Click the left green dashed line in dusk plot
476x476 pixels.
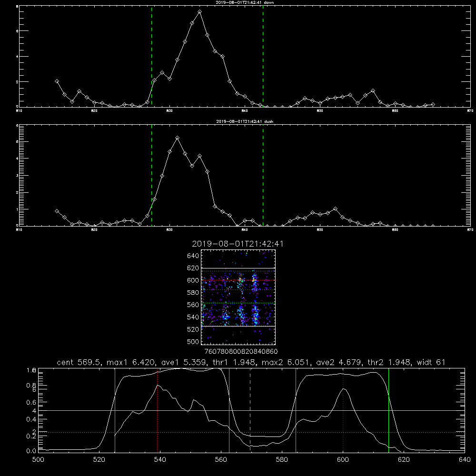point(151,175)
